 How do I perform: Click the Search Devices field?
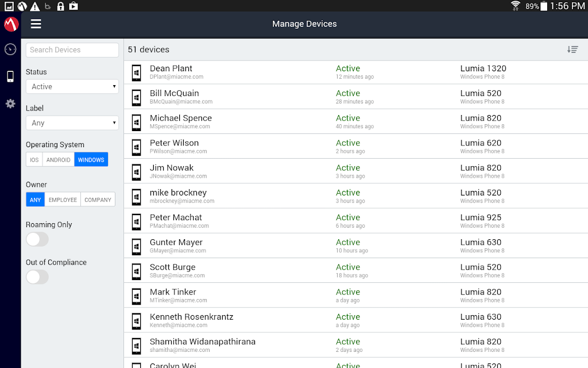(x=72, y=50)
